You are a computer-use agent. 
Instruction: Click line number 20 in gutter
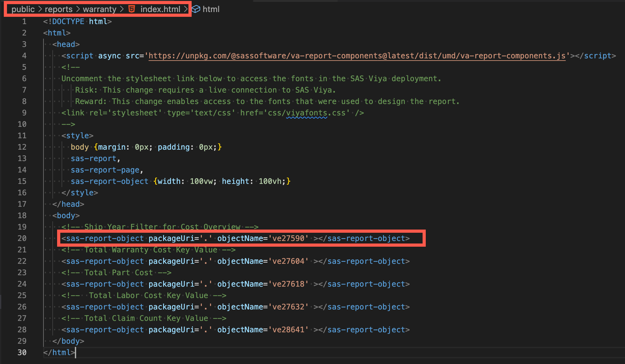tap(22, 238)
